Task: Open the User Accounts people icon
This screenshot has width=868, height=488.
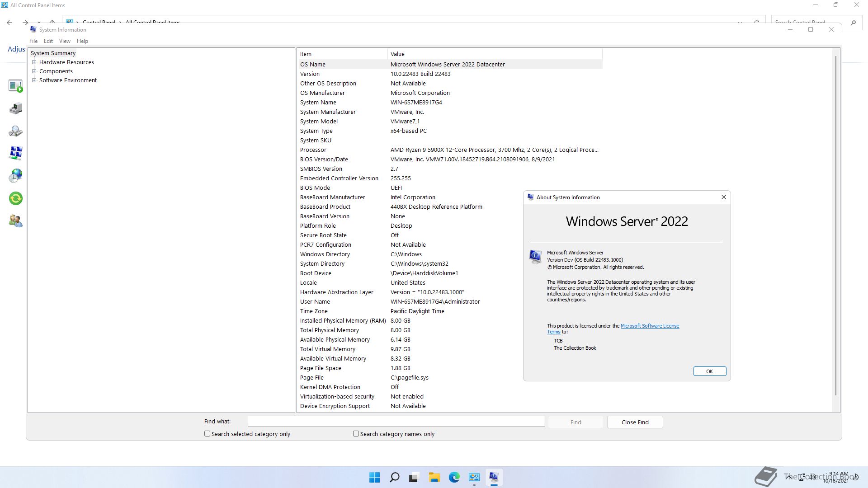Action: tap(15, 221)
